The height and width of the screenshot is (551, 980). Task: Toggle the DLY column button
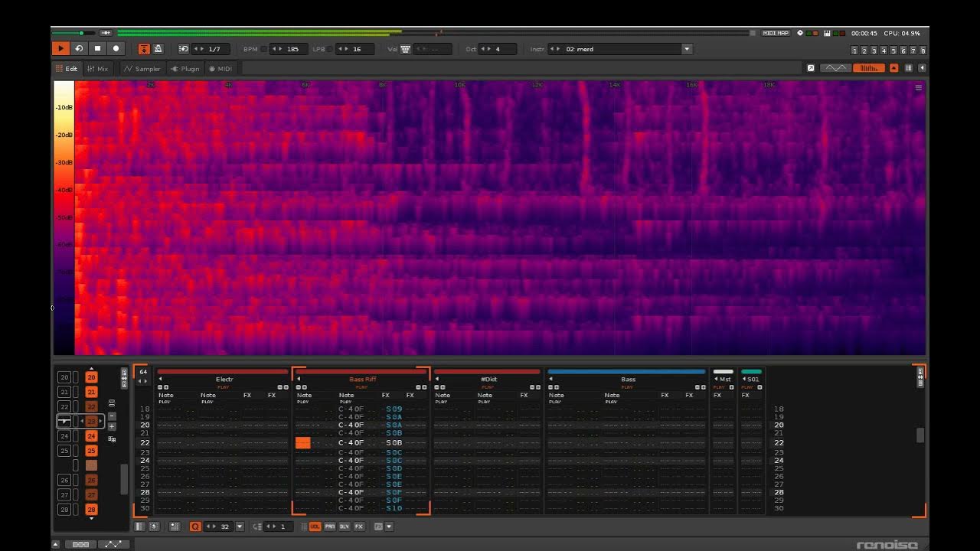tap(345, 527)
